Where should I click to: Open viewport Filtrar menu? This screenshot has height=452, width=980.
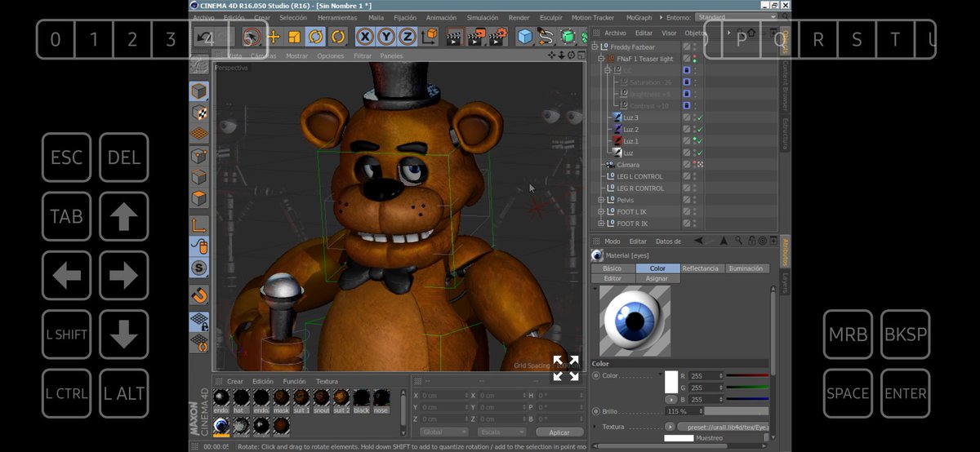(363, 56)
